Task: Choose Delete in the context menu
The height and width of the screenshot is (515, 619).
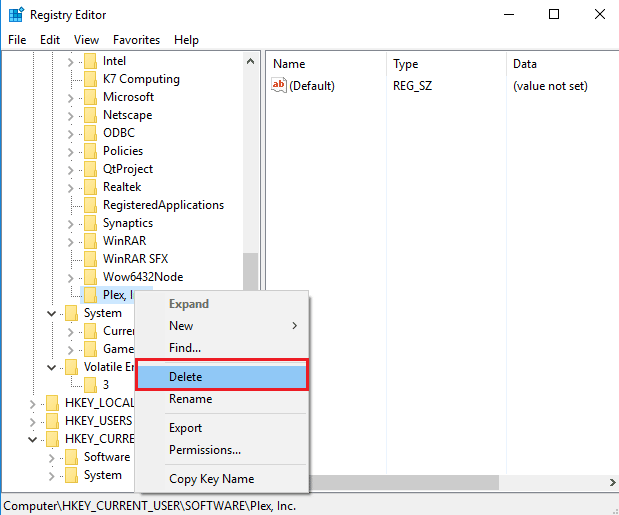Action: click(x=222, y=377)
